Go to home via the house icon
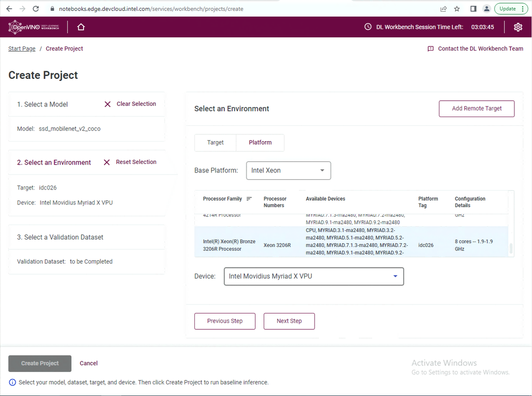 81,27
